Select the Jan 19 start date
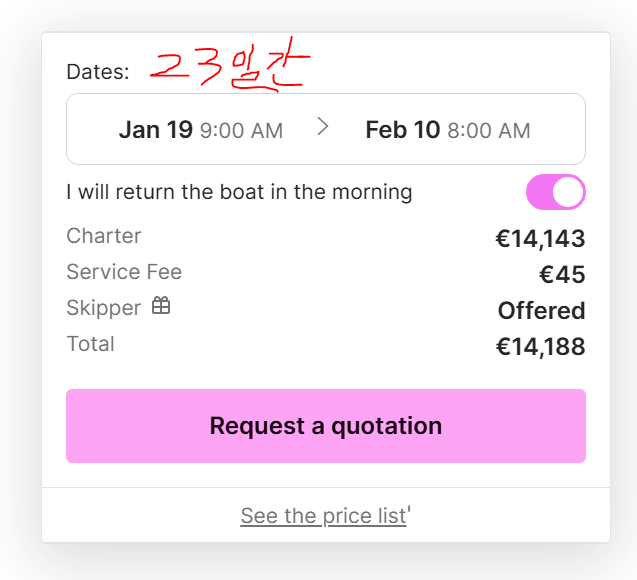 [155, 130]
